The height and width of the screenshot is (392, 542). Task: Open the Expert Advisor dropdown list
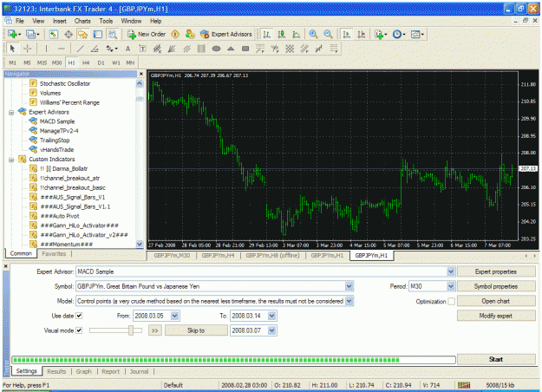point(451,271)
